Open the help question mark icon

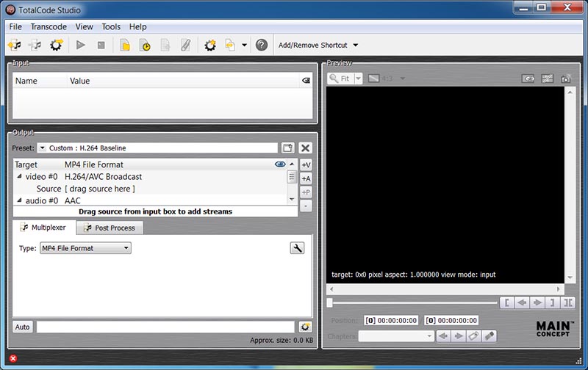click(x=262, y=46)
